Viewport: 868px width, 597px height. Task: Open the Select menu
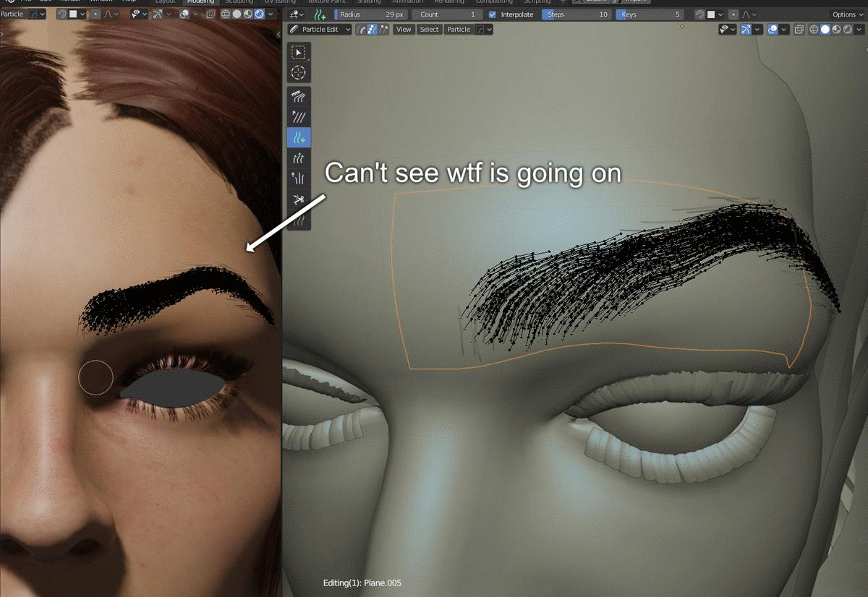pos(429,30)
